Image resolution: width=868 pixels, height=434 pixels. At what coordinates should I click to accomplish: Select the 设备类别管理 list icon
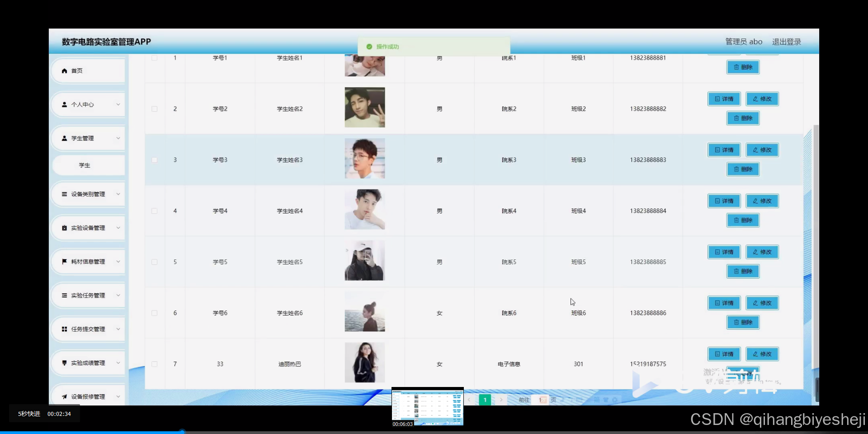pyautogui.click(x=64, y=194)
